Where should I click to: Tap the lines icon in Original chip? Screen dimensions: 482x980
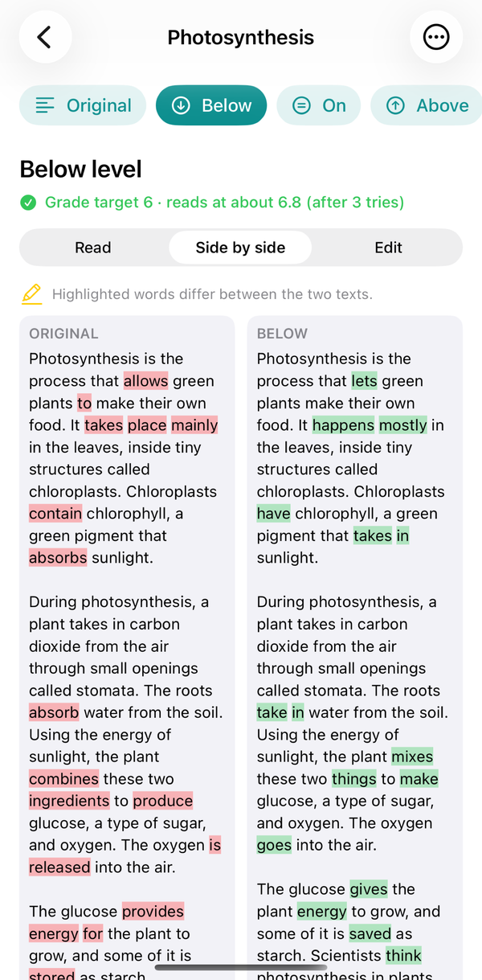coord(46,105)
